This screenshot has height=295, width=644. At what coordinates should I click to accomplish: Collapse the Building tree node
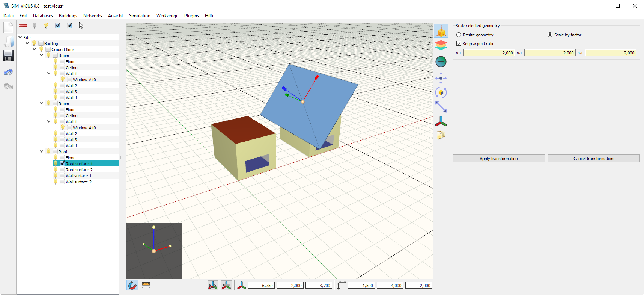[x=27, y=43]
